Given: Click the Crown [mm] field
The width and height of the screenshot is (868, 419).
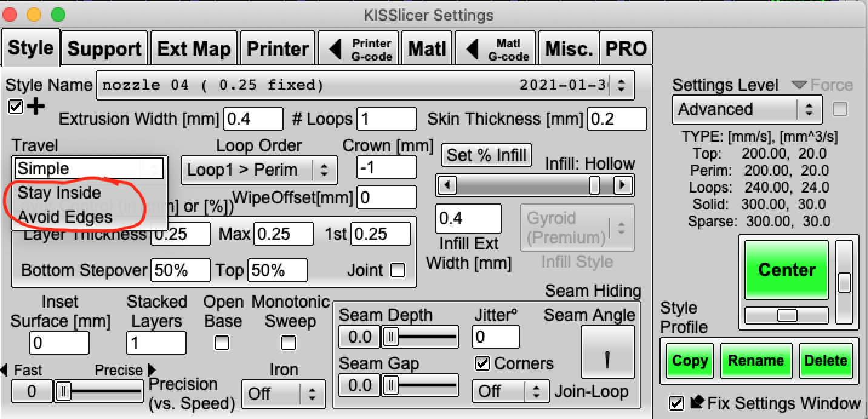Looking at the screenshot, I should tap(387, 167).
